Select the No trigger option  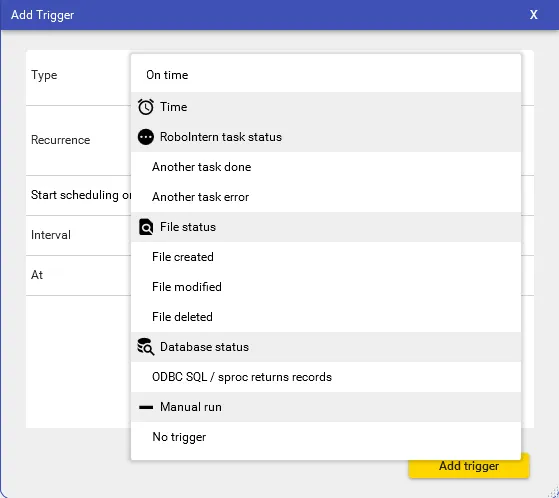[326, 437]
